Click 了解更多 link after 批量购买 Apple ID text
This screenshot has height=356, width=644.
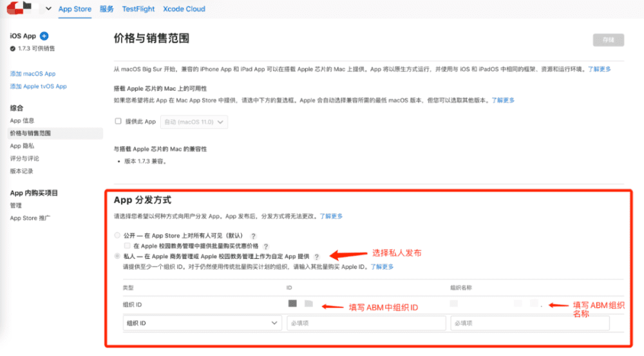pyautogui.click(x=382, y=267)
